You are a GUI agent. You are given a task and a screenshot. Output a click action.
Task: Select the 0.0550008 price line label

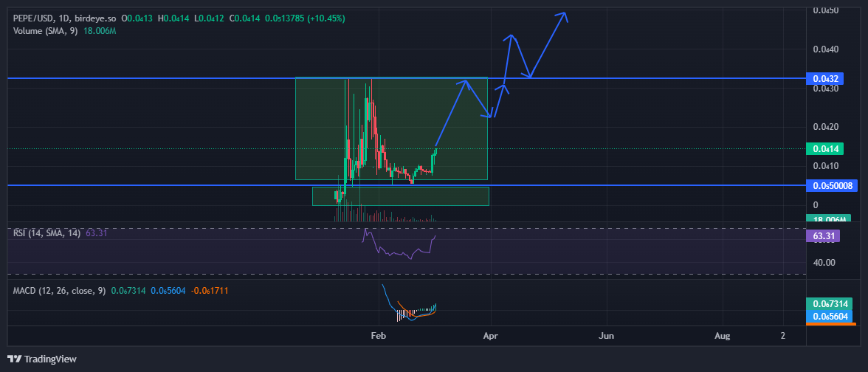832,185
